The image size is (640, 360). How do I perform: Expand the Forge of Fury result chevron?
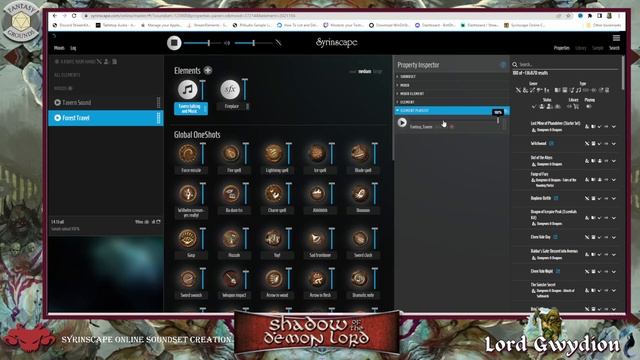(613, 180)
